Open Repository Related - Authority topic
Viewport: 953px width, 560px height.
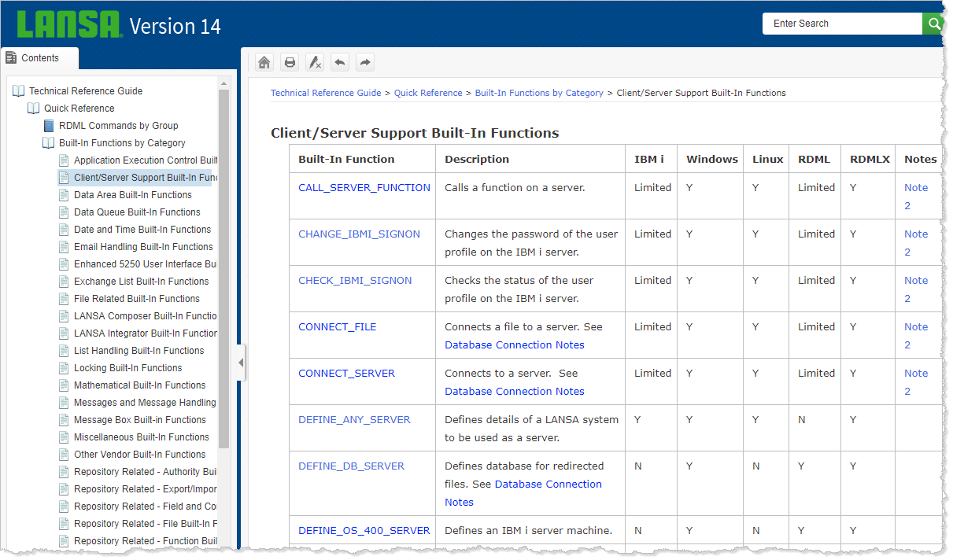pyautogui.click(x=146, y=472)
